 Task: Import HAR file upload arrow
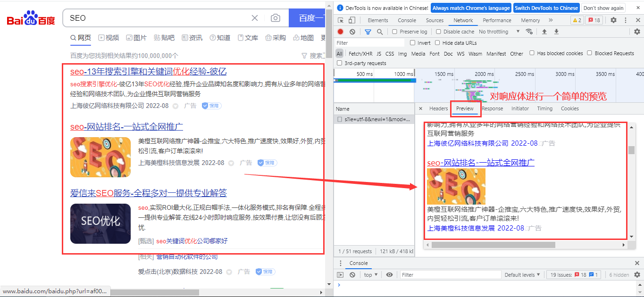[544, 32]
